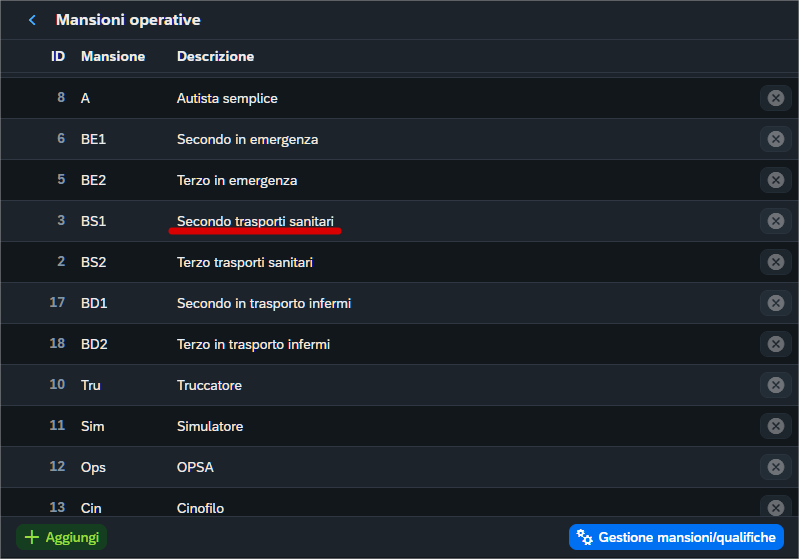
Task: Remove the BS2 Terzo trasporti sanitari entry
Action: 775,262
